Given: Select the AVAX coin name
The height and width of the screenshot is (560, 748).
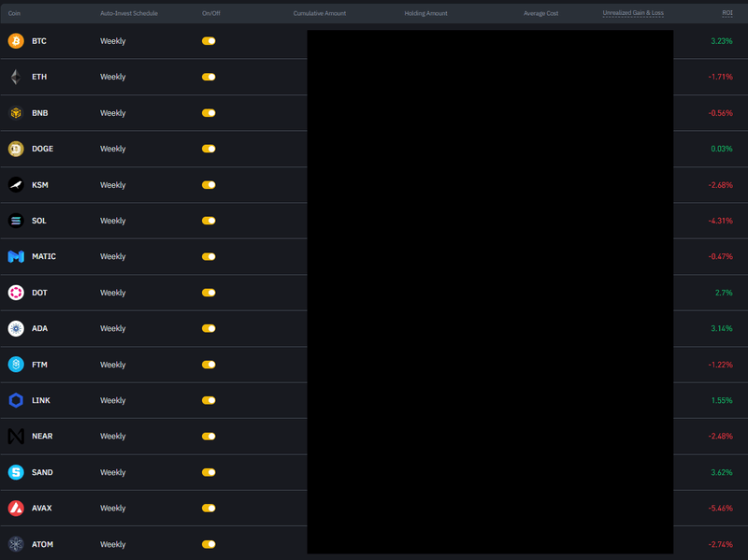Looking at the screenshot, I should pyautogui.click(x=42, y=508).
